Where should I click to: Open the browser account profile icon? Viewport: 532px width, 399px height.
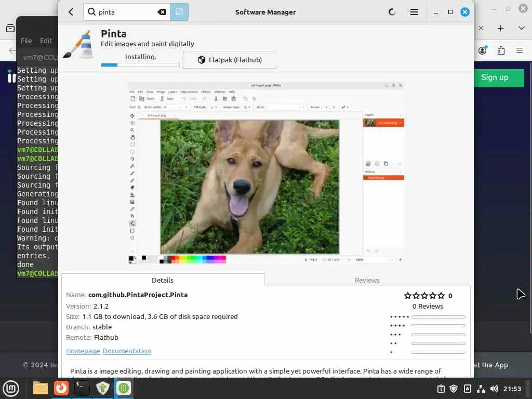click(x=482, y=50)
